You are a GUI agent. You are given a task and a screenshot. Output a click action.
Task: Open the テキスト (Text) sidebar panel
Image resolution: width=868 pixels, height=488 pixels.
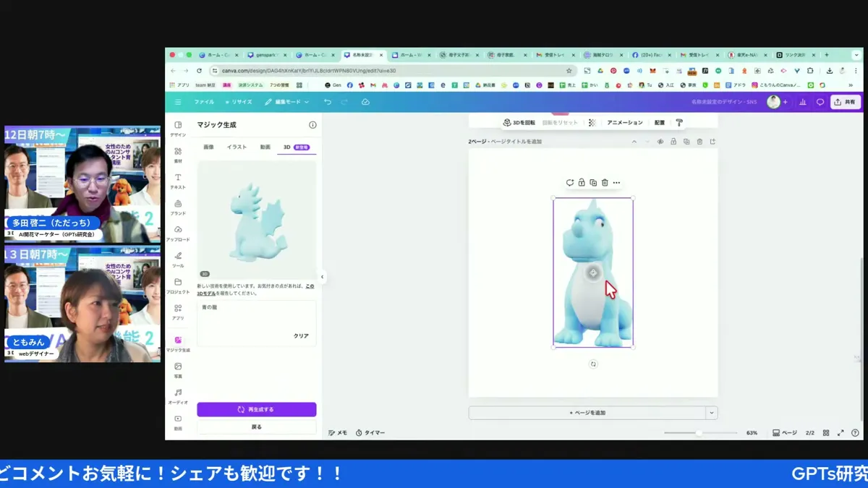(x=178, y=181)
